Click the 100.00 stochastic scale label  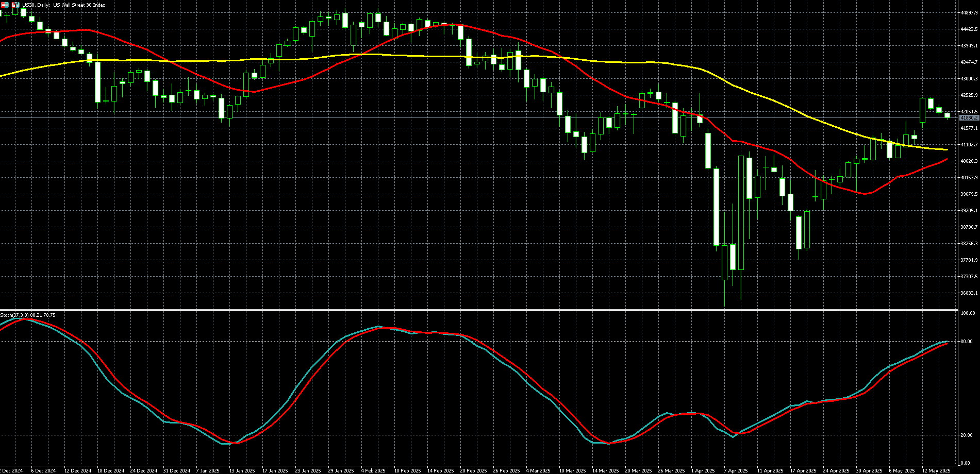pyautogui.click(x=968, y=313)
